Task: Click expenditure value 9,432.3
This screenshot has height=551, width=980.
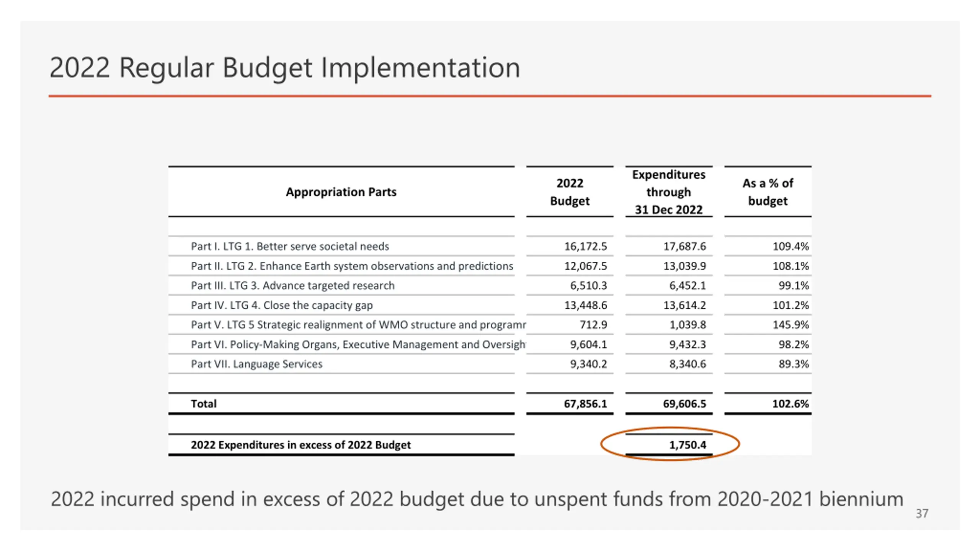Action: (688, 344)
